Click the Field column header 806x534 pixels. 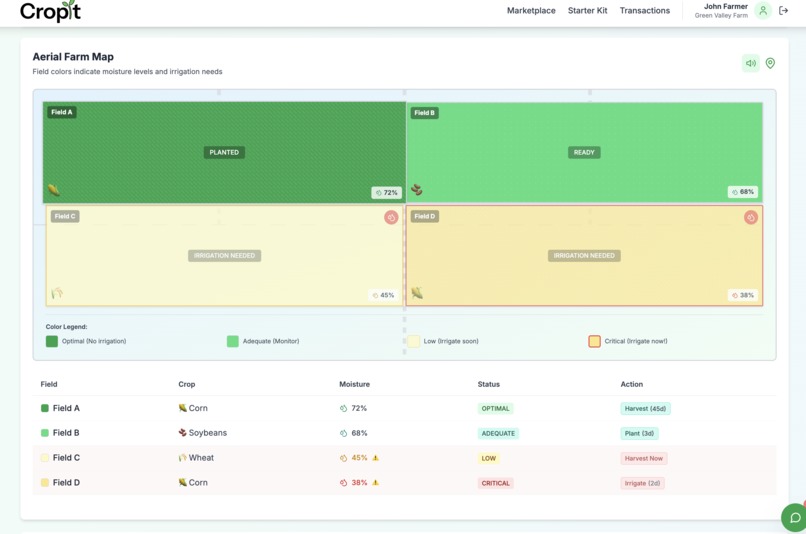49,384
